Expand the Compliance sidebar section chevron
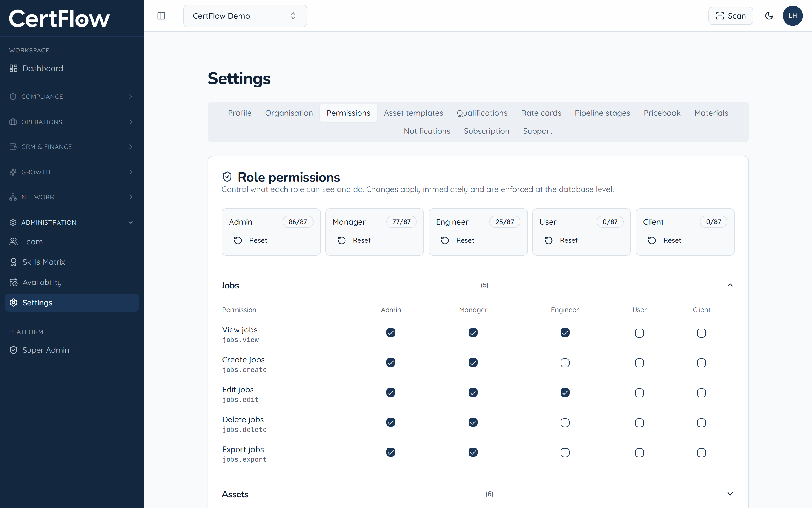 [x=131, y=97]
